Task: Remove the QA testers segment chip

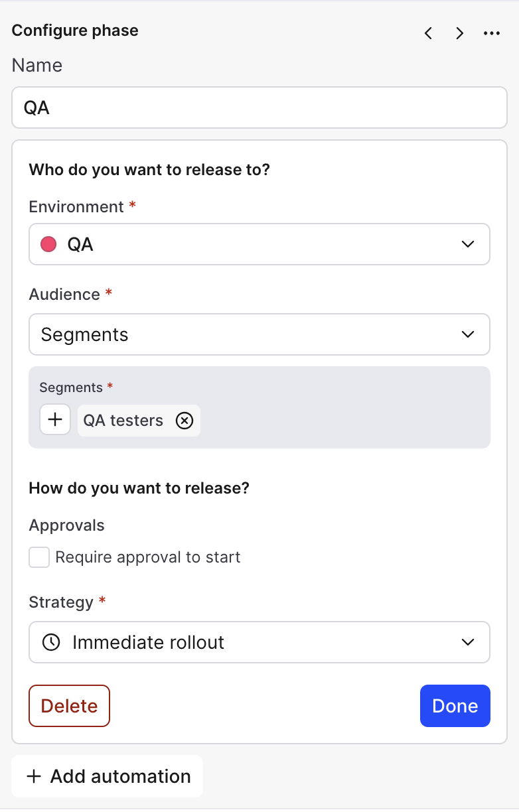Action: [184, 420]
